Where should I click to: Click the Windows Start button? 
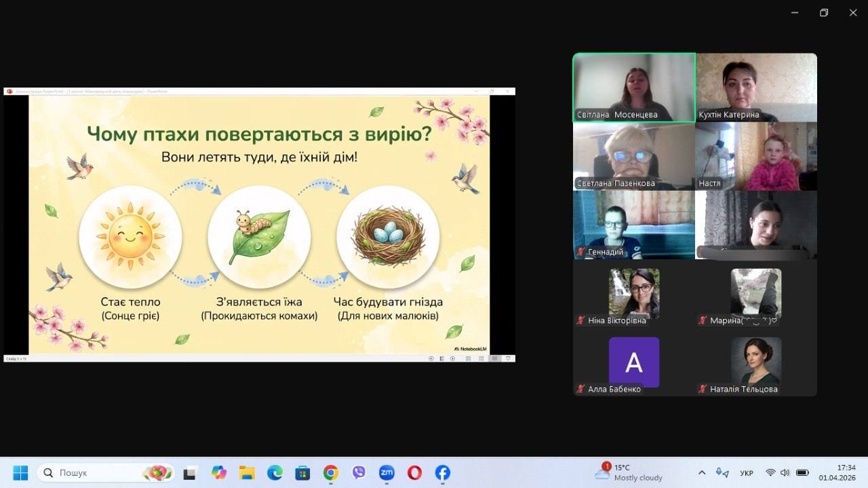click(x=20, y=473)
